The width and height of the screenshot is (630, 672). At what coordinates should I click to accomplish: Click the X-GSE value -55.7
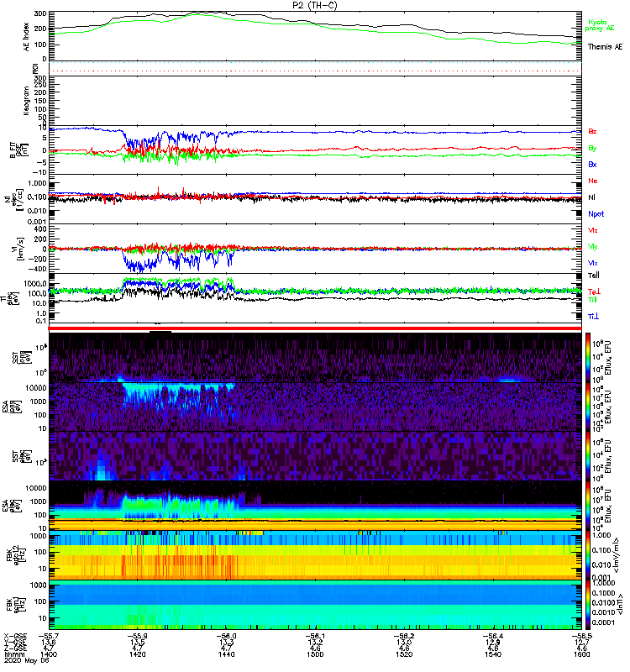(x=49, y=636)
